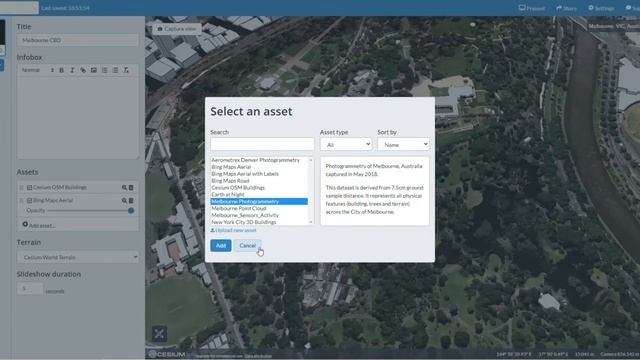
Task: Select New York City 3D Buildings
Action: coord(259,222)
